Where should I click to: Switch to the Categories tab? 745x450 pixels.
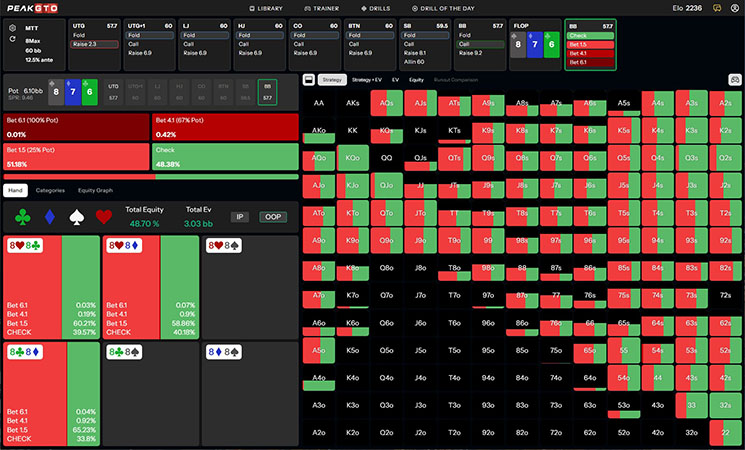click(50, 189)
